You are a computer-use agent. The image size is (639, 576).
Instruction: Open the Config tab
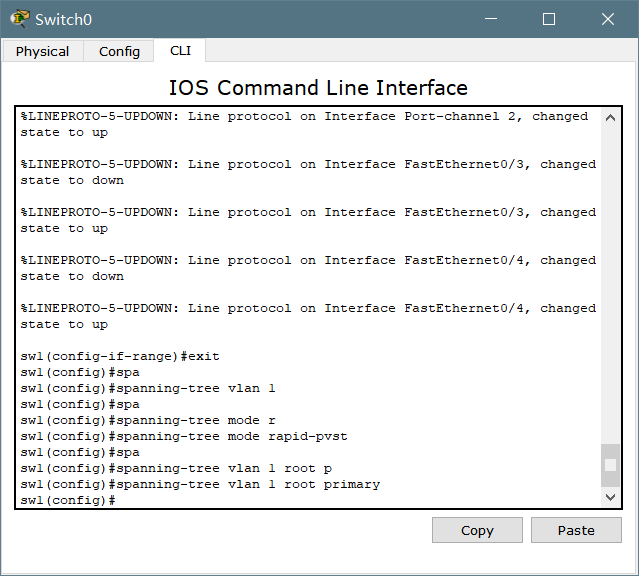[119, 51]
